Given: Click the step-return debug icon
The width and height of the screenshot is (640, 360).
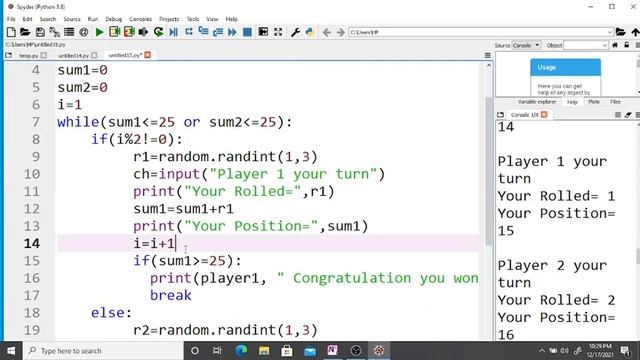Looking at the screenshot, I should click(218, 32).
